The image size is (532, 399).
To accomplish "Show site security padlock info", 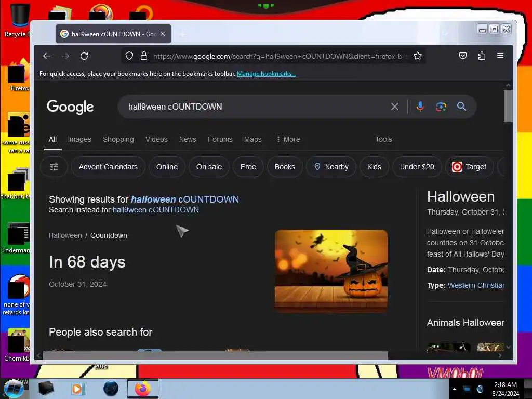I will 144,56.
